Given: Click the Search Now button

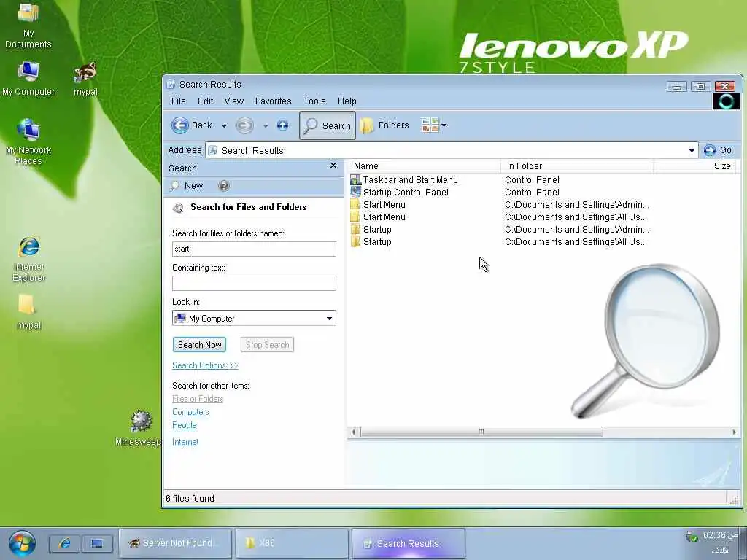Looking at the screenshot, I should tap(200, 345).
